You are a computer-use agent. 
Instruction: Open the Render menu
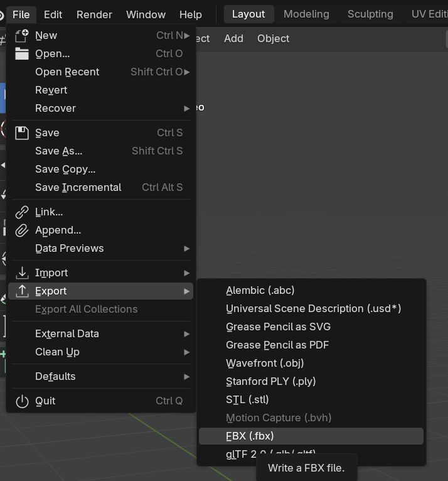click(x=94, y=14)
